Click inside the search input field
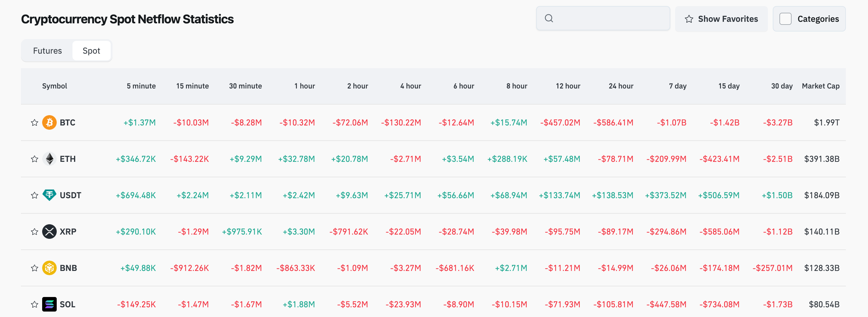The image size is (868, 317). [603, 18]
